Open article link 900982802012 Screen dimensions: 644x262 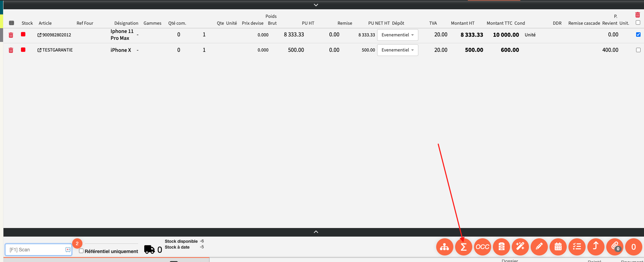pos(54,35)
